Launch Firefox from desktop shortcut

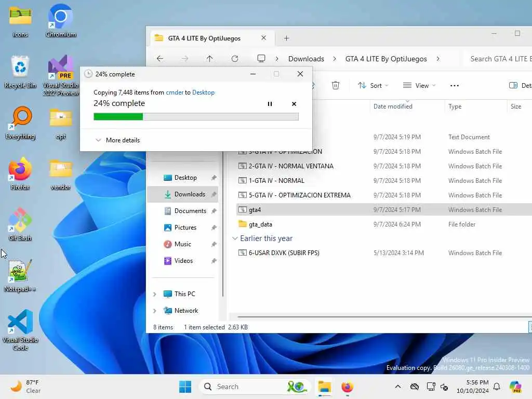[x=20, y=174]
